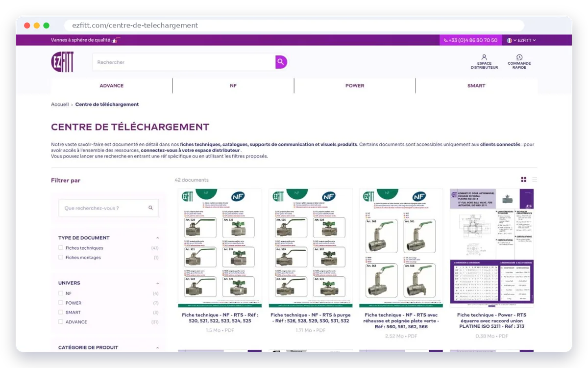Open Fiche technique Réf 520-525 title link
Viewport: 588px width, 368px height.
click(x=220, y=318)
